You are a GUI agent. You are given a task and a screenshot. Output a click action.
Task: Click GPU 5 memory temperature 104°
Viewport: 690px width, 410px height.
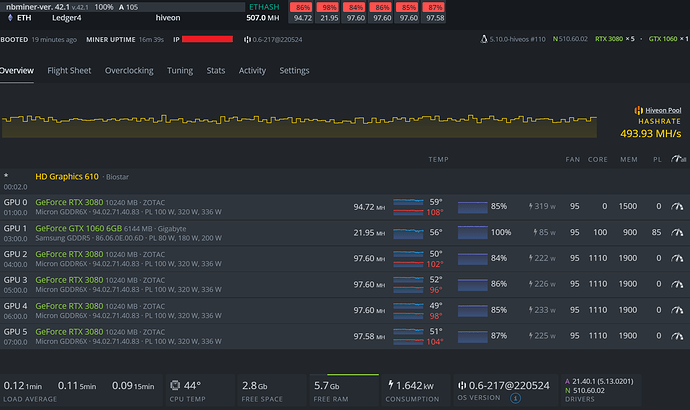[x=435, y=342]
